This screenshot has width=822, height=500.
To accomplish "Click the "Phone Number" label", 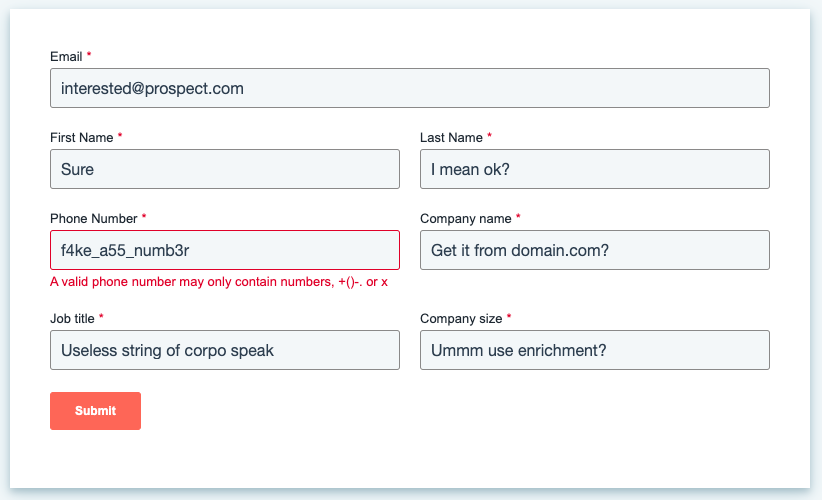I will pyautogui.click(x=93, y=218).
